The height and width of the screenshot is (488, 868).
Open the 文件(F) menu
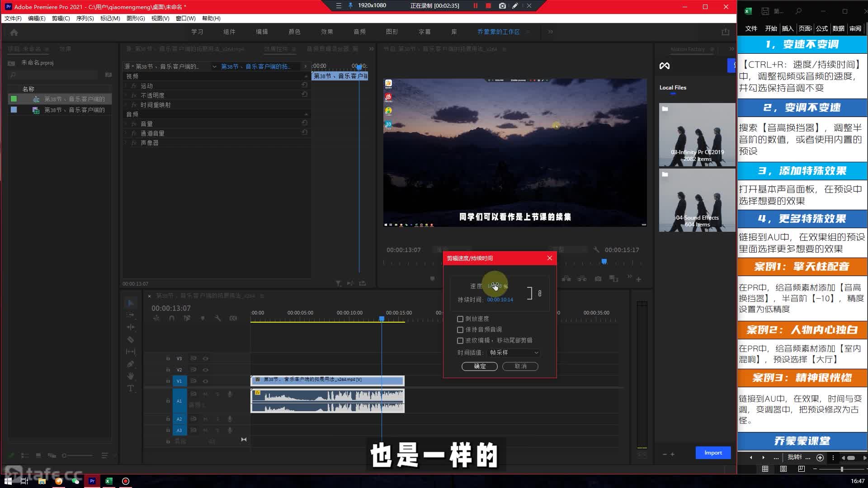pos(13,18)
